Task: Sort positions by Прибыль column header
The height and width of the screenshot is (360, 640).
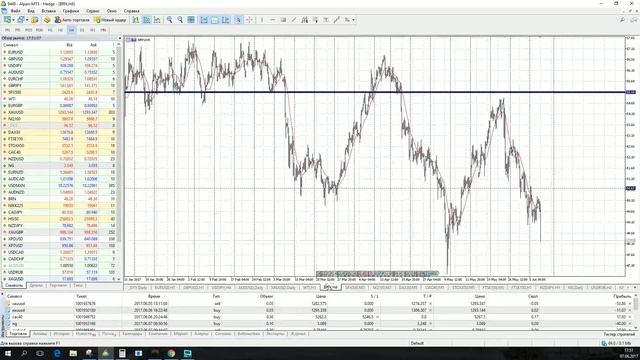Action: (x=622, y=296)
